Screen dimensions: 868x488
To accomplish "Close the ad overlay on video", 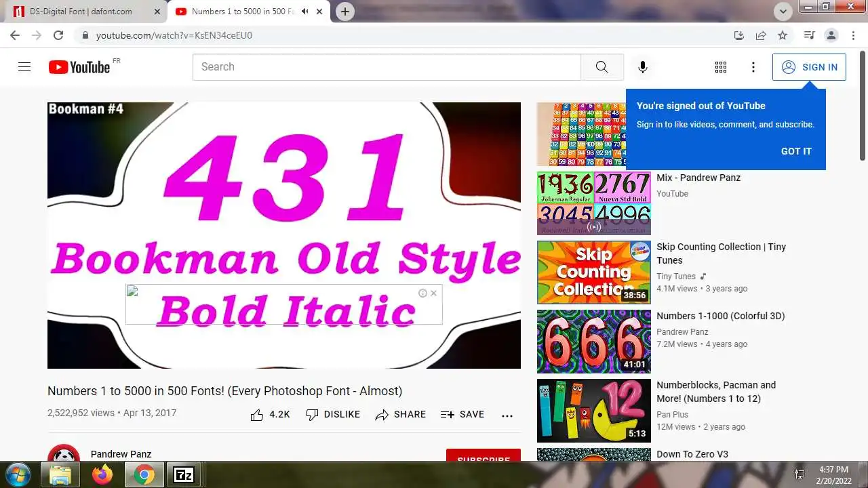I will point(433,293).
